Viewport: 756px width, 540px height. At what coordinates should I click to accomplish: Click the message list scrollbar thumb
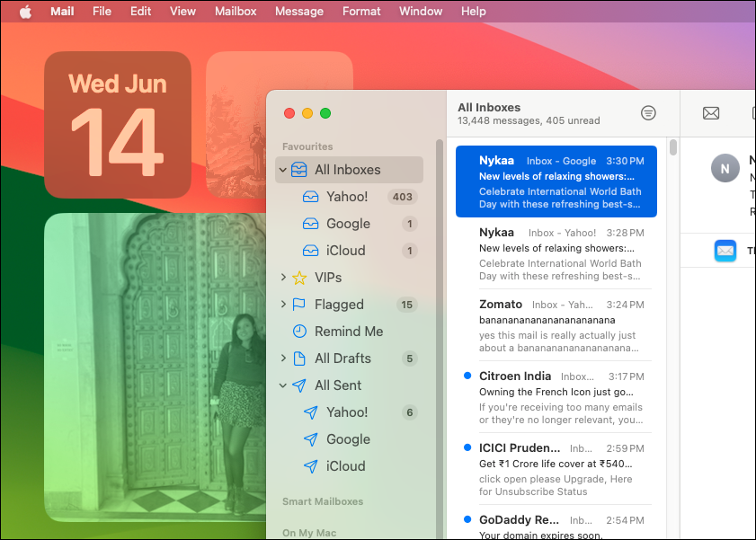tap(673, 147)
